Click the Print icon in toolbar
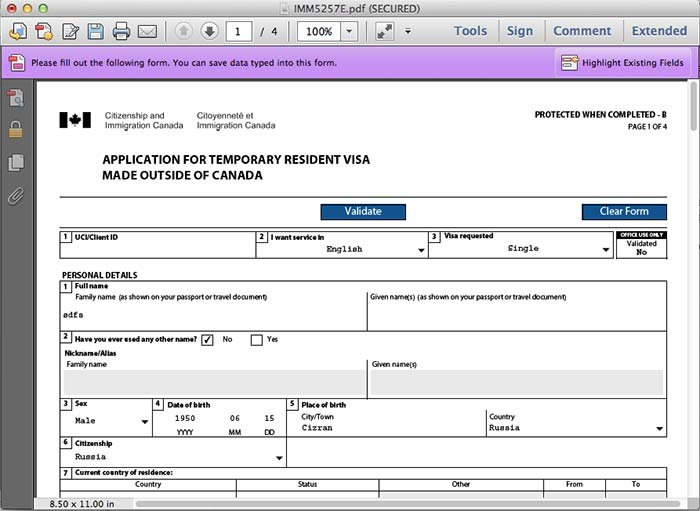The height and width of the screenshot is (511, 700). [x=122, y=31]
